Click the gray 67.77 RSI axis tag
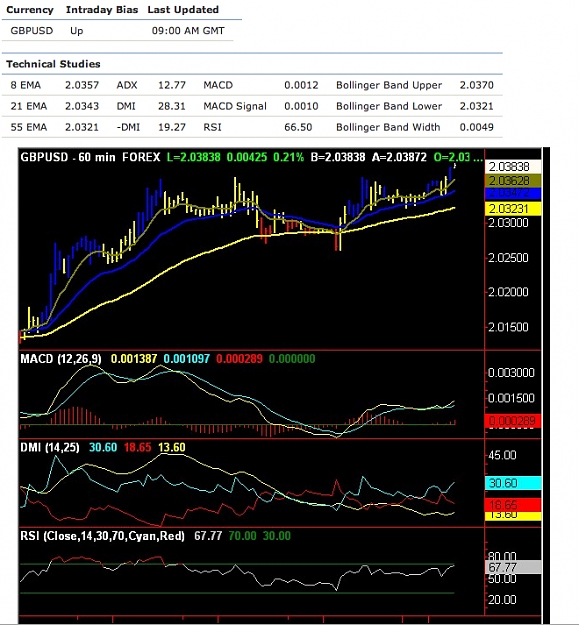 (513, 567)
